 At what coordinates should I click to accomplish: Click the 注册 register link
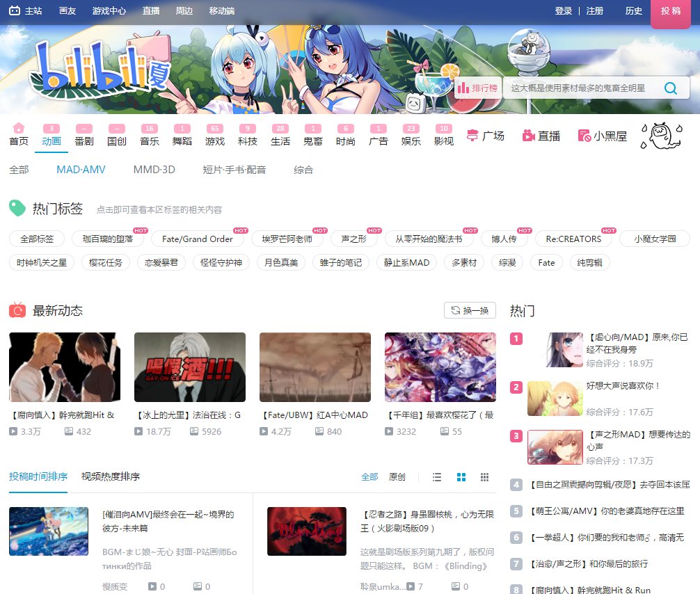point(595,10)
